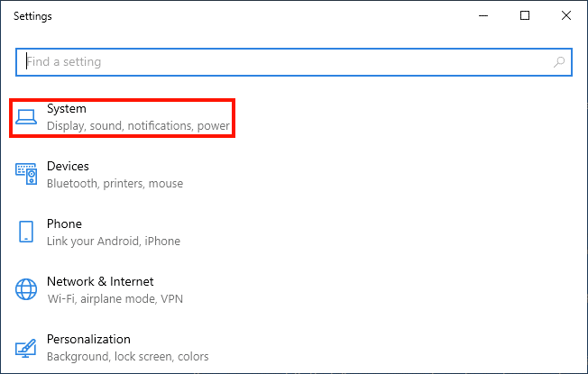Click "Display, sound, notifications, power" text

point(138,126)
